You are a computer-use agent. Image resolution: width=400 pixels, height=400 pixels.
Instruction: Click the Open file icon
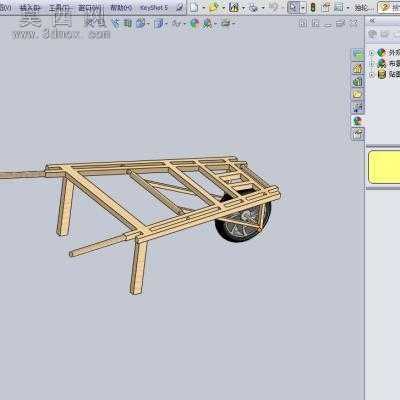(x=213, y=7)
